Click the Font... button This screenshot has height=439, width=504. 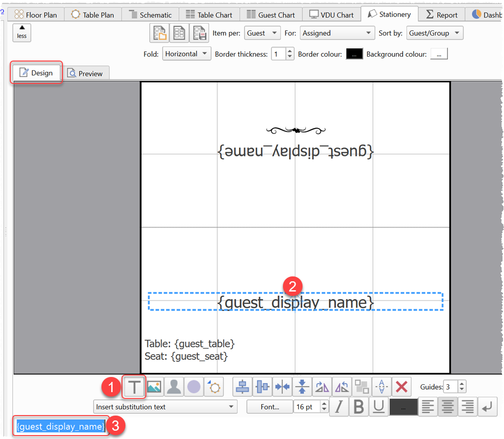pyautogui.click(x=270, y=407)
